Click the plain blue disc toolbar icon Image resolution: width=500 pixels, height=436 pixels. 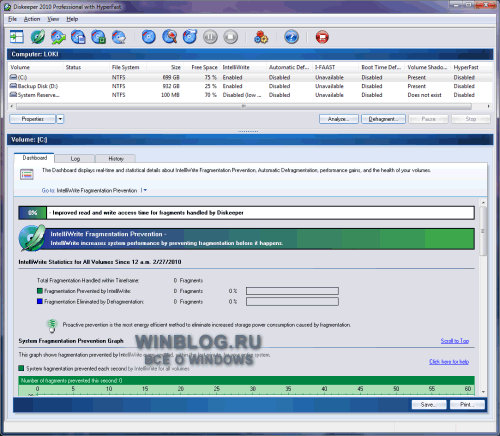tap(149, 37)
